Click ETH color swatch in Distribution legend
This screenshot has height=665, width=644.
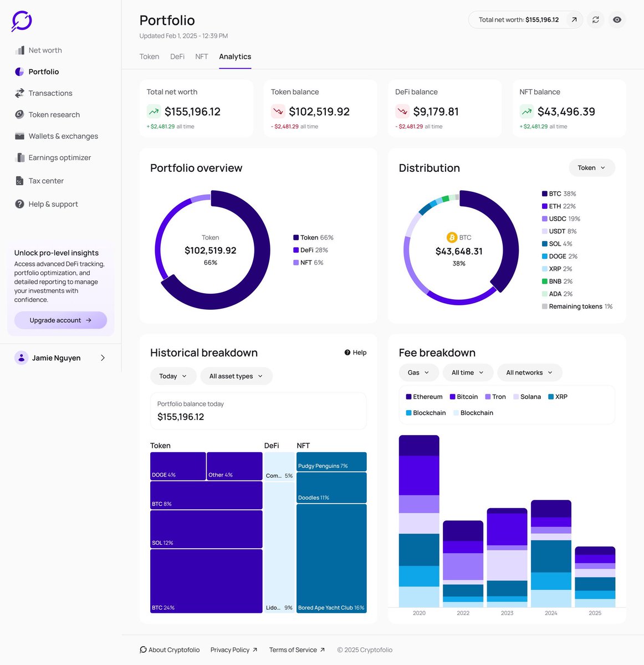coord(545,207)
